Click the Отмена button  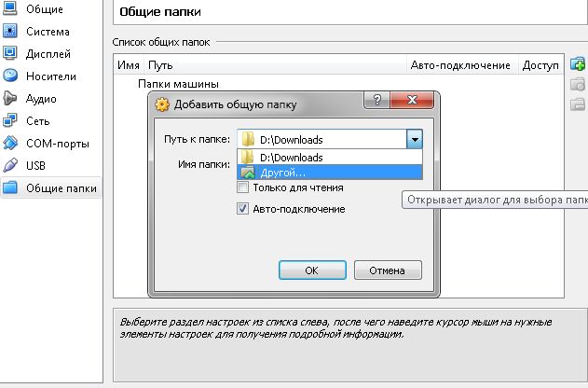click(386, 270)
